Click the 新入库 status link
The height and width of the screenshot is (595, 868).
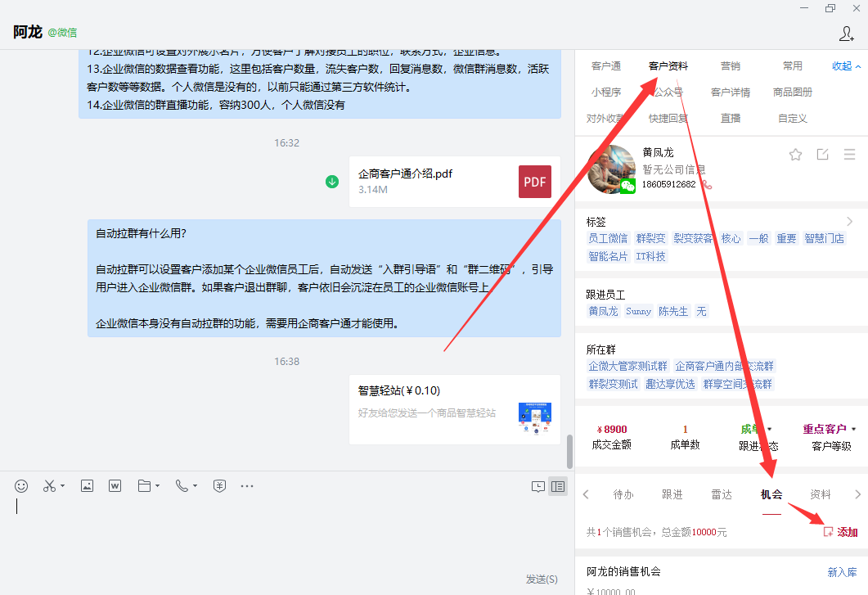842,572
